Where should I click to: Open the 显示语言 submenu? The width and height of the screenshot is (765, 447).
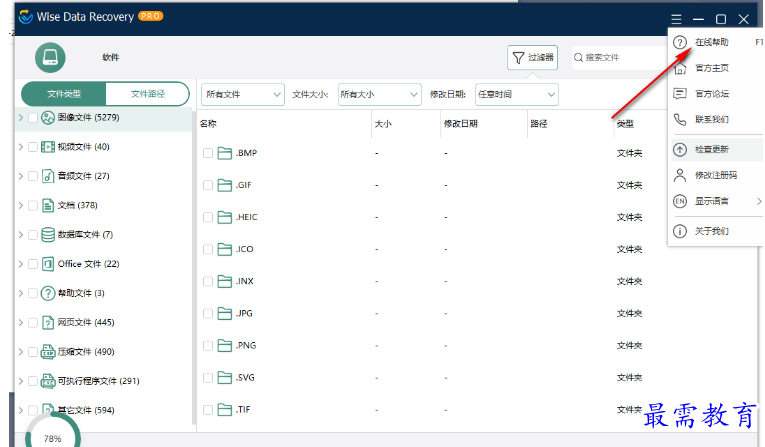point(715,201)
